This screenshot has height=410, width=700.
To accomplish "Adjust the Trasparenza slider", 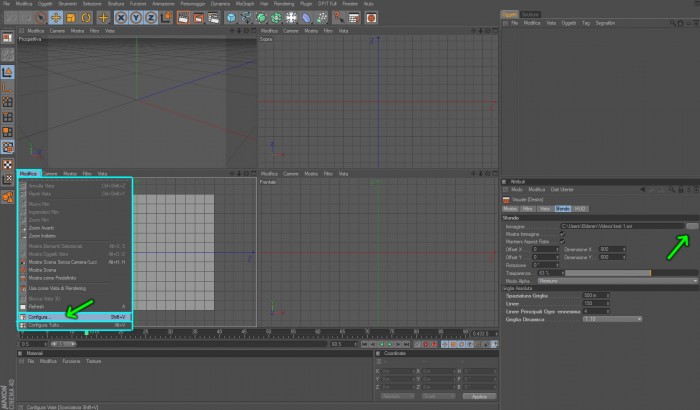I will point(631,273).
